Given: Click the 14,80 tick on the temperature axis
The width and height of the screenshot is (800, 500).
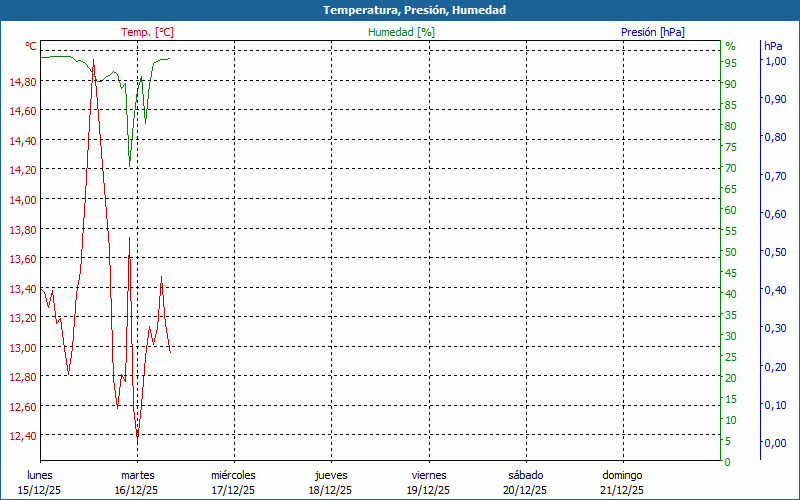Looking at the screenshot, I should pos(23,82).
